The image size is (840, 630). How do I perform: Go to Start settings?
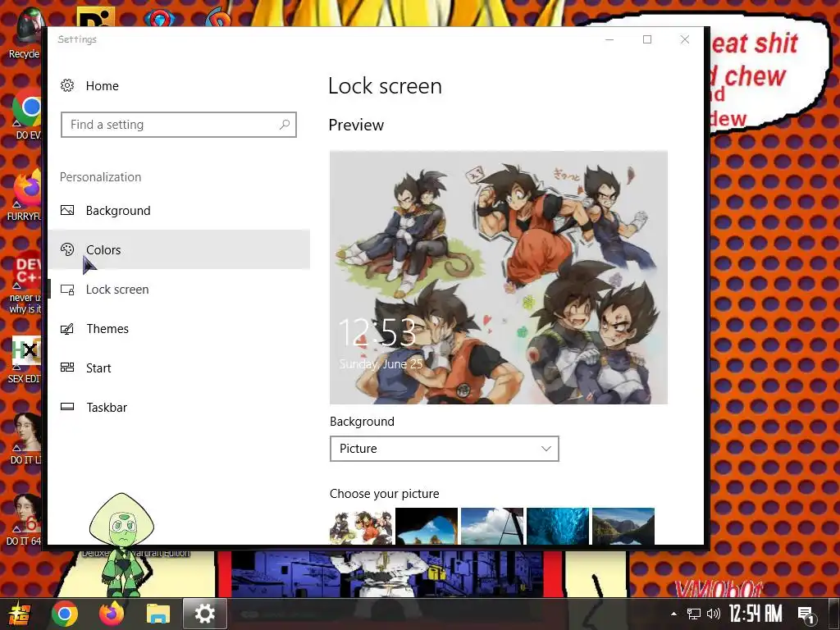[x=179, y=368]
